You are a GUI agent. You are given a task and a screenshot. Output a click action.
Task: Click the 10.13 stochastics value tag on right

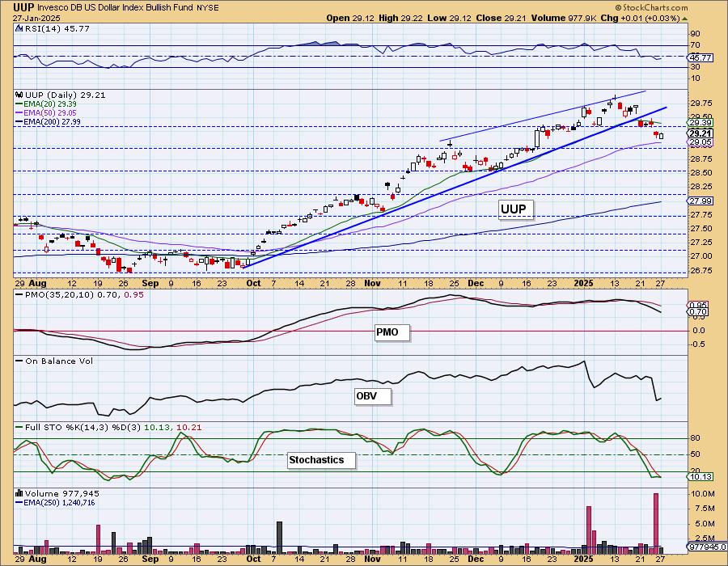coord(700,477)
